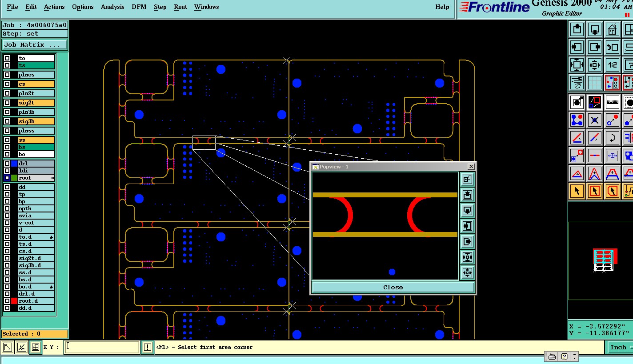
Task: Select the red and blue squares area-zoom icon
Action: [594, 102]
